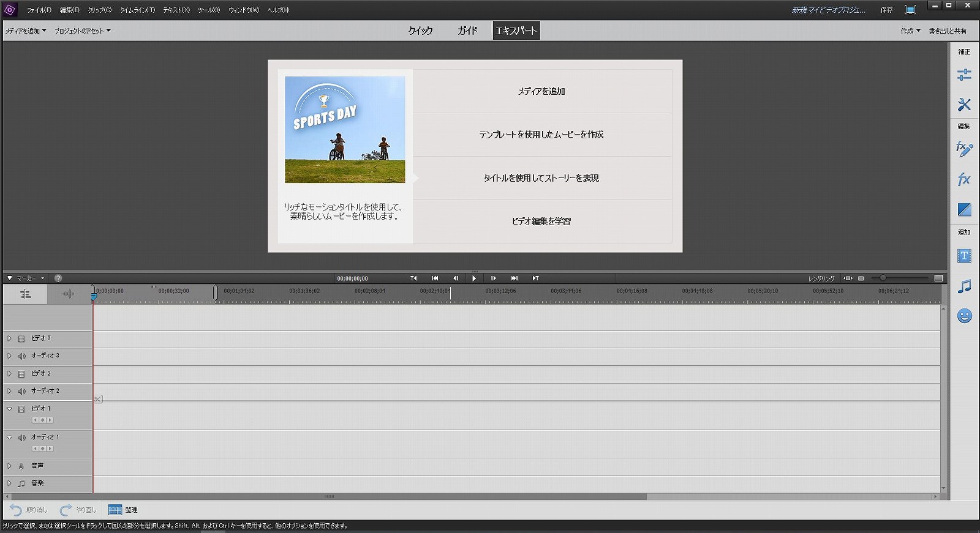980x533 pixels.
Task: Open the Tools panel wrench icon
Action: [964, 105]
